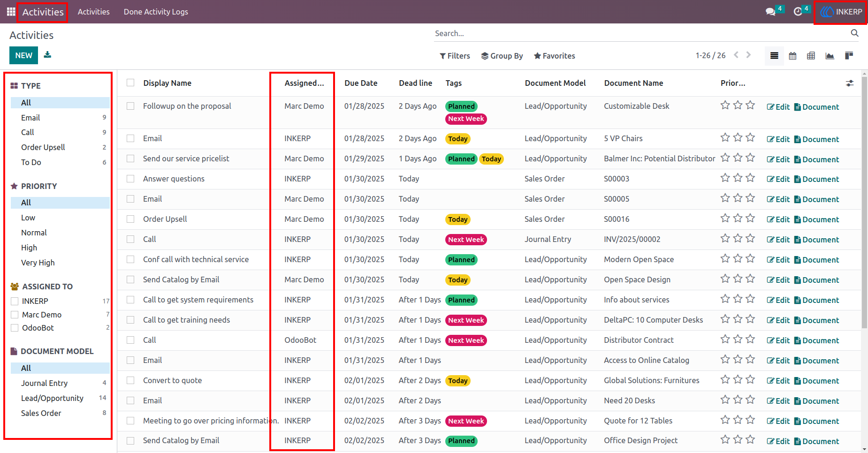Open the activities clock icon in navbar
This screenshot has height=453, width=868.
tap(798, 12)
